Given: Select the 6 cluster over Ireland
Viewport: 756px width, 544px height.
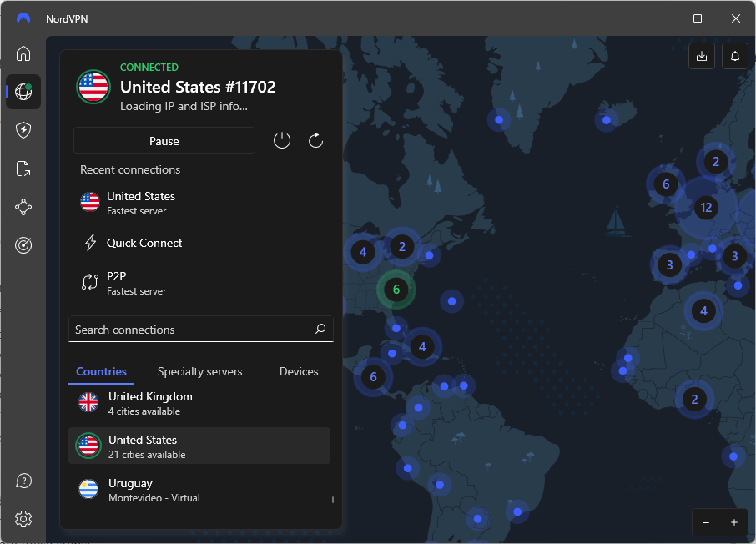Looking at the screenshot, I should coord(666,184).
